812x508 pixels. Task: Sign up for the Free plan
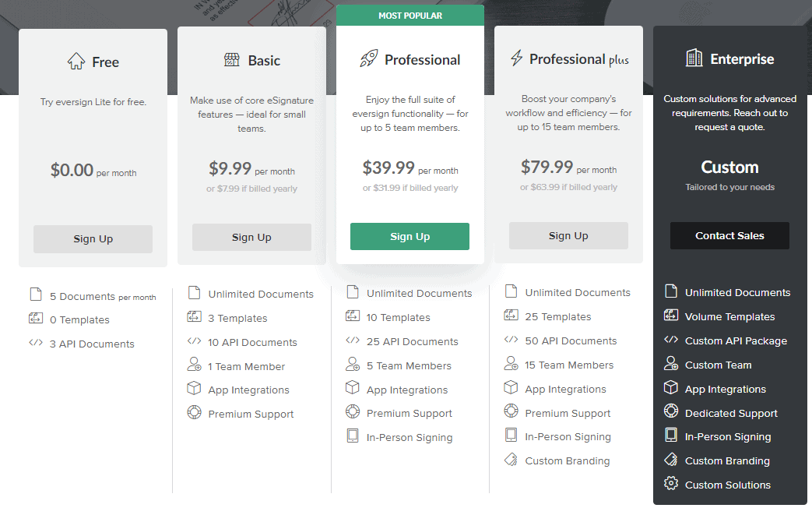pyautogui.click(x=93, y=238)
